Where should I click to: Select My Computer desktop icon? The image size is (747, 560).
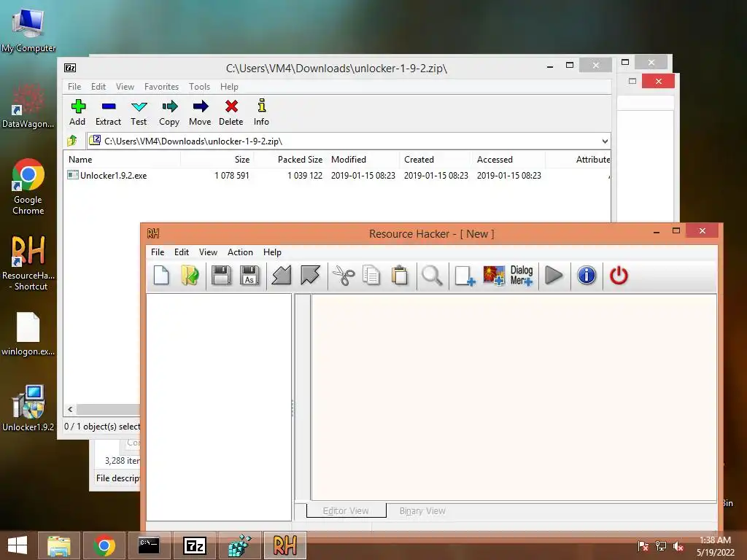[x=28, y=29]
